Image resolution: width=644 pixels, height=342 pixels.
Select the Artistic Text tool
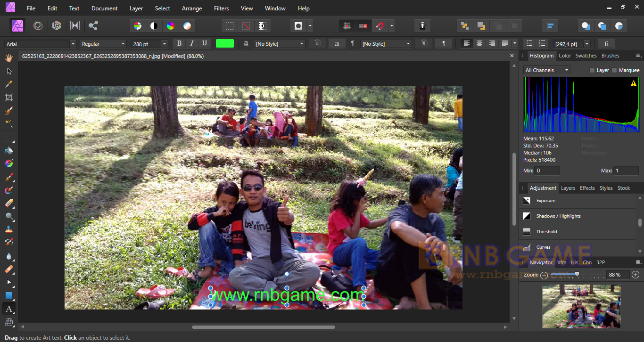[9, 309]
